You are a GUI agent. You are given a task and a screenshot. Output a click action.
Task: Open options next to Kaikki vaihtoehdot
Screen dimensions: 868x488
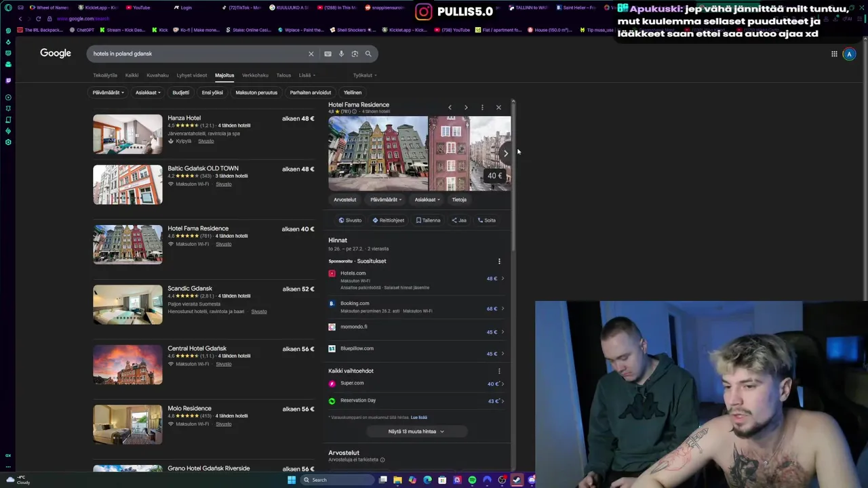click(499, 371)
